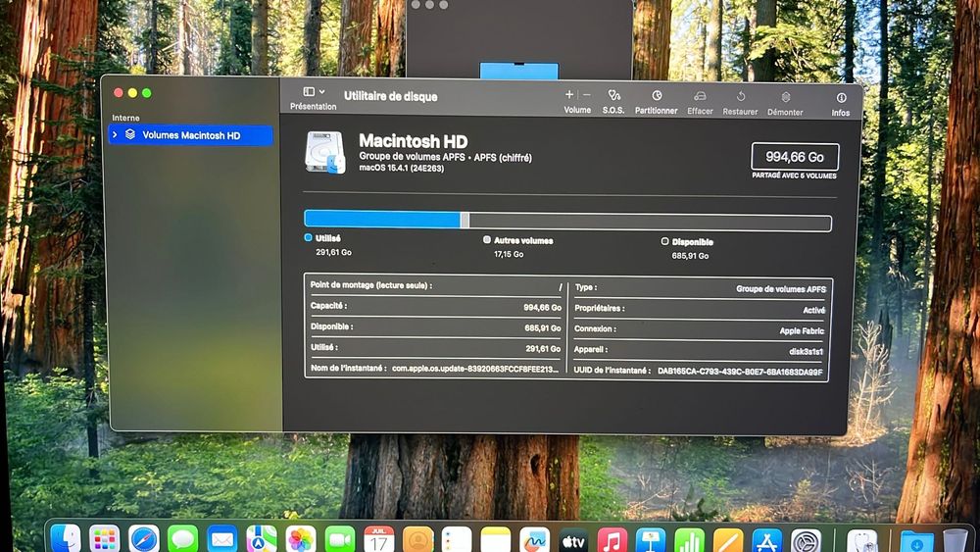Click the 994,66 Go capacity box
Image resolution: width=980 pixels, height=552 pixels.
pos(795,157)
